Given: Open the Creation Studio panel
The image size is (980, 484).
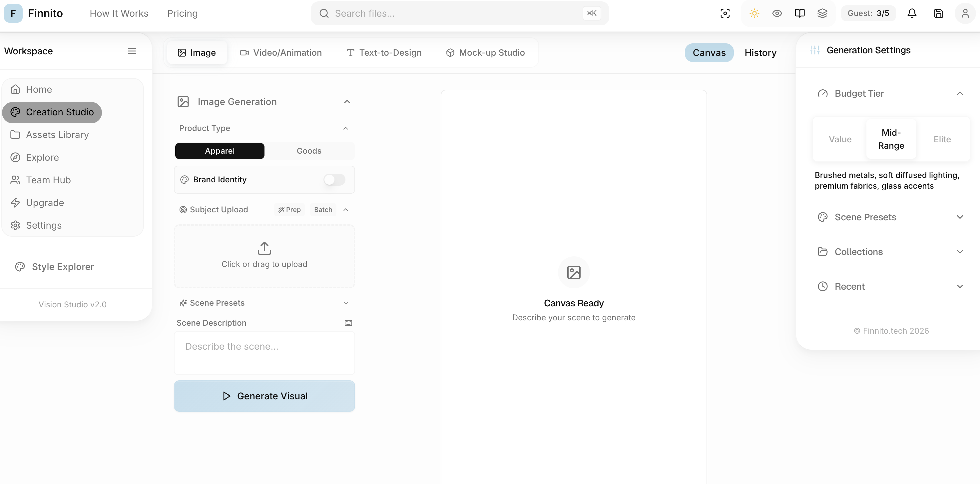Looking at the screenshot, I should coord(52,112).
